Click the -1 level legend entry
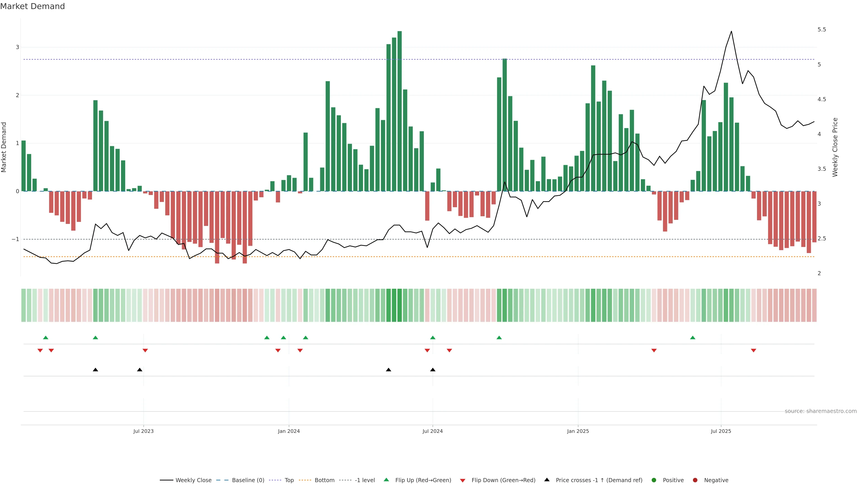 [365, 480]
